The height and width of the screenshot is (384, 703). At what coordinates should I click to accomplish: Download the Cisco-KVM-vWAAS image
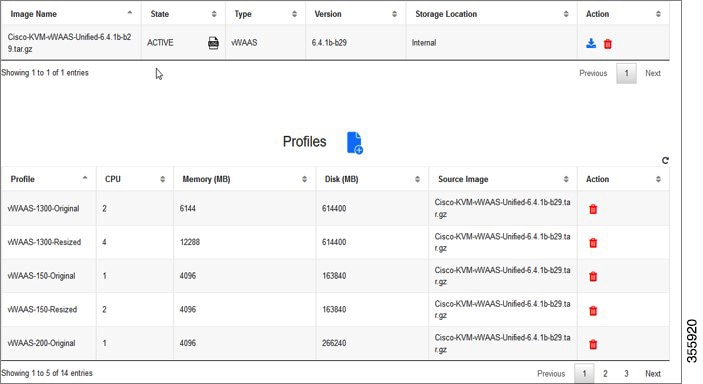pos(591,44)
